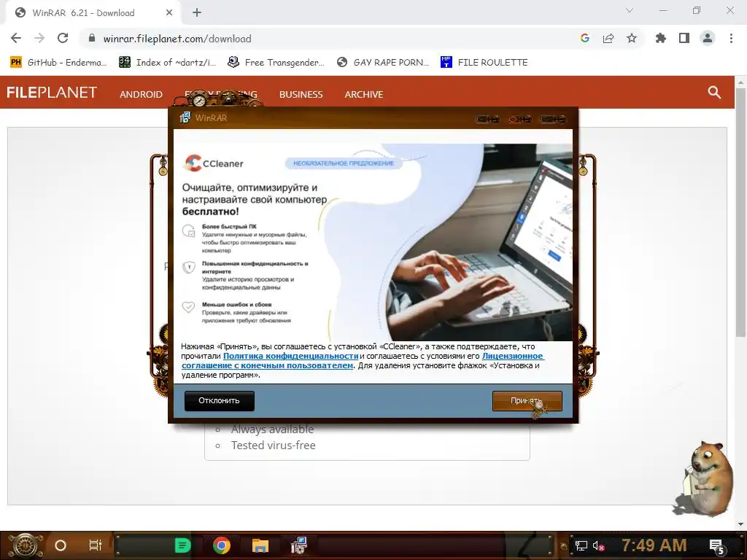The width and height of the screenshot is (747, 560).
Task: Open the Extensions puzzle menu
Action: pyautogui.click(x=660, y=38)
